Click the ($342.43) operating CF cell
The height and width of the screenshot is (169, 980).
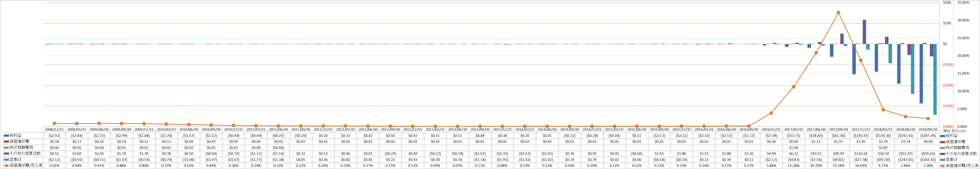(928, 160)
